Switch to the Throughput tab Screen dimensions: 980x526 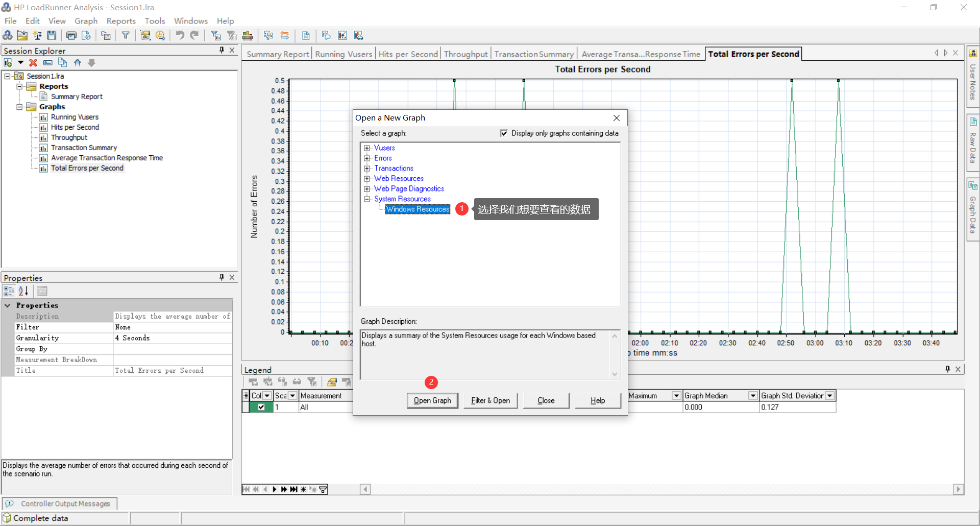[465, 54]
